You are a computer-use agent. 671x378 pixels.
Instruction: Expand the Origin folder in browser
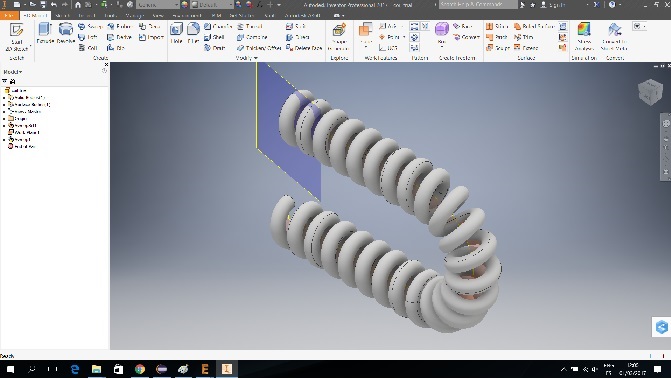[x=4, y=119]
